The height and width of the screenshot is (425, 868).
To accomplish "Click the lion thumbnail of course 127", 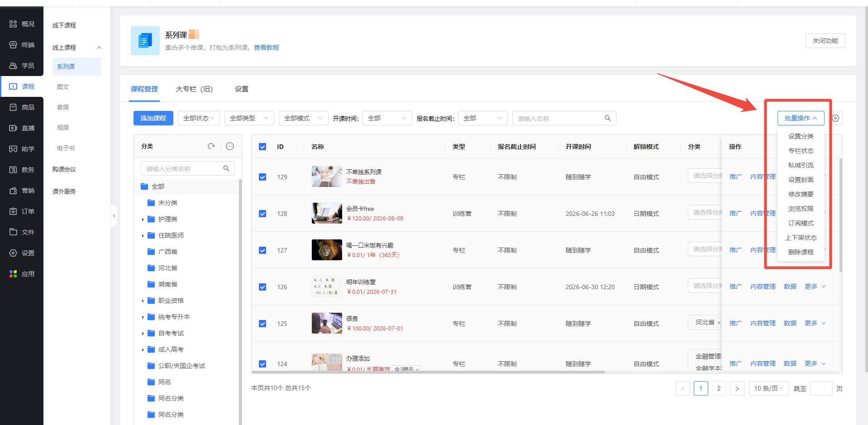I will tap(327, 250).
